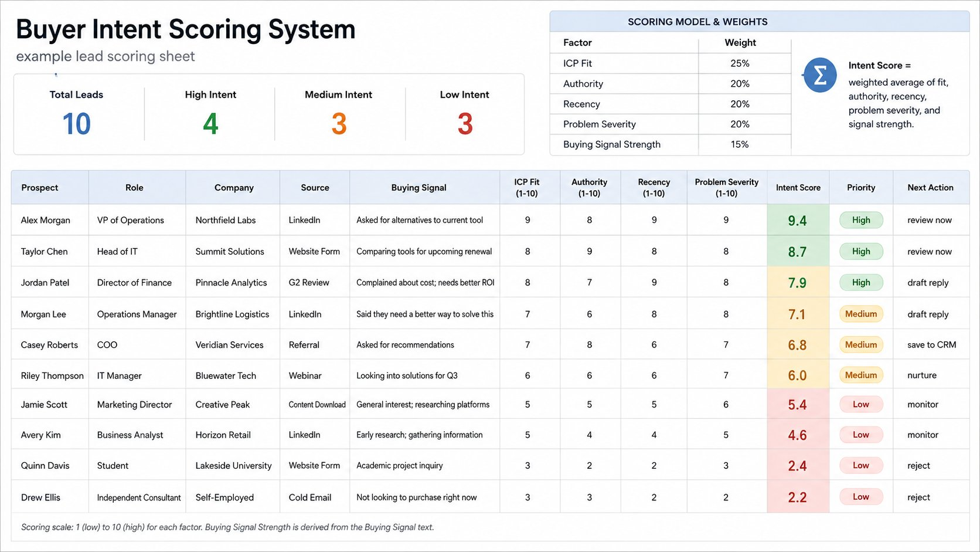Image resolution: width=980 pixels, height=552 pixels.
Task: Click the 'Scoring scale' footnote text
Action: [x=227, y=527]
